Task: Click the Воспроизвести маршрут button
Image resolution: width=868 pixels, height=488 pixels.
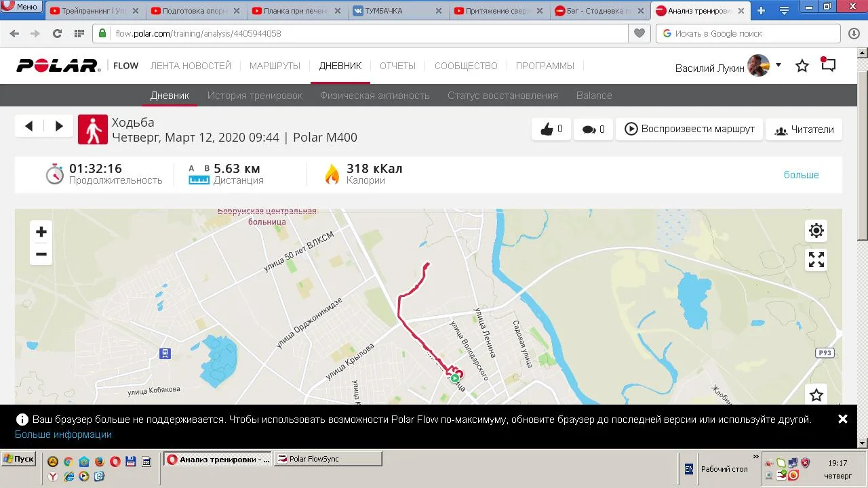Action: [689, 129]
